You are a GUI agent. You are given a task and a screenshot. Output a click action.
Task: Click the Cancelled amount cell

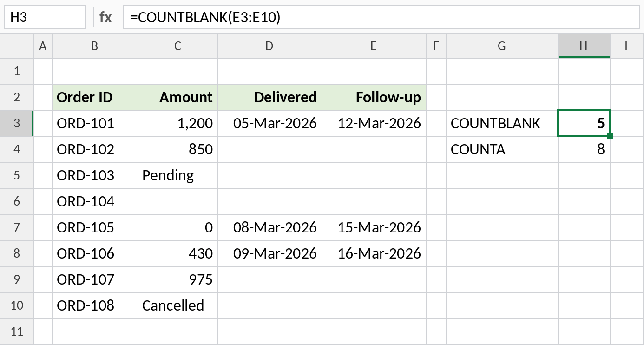[x=178, y=305]
